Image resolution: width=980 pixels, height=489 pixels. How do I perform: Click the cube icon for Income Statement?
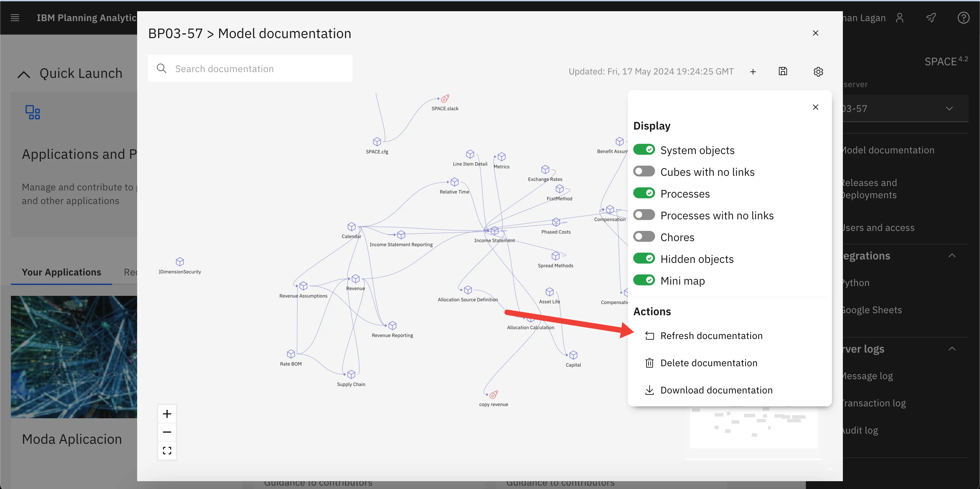(x=494, y=231)
